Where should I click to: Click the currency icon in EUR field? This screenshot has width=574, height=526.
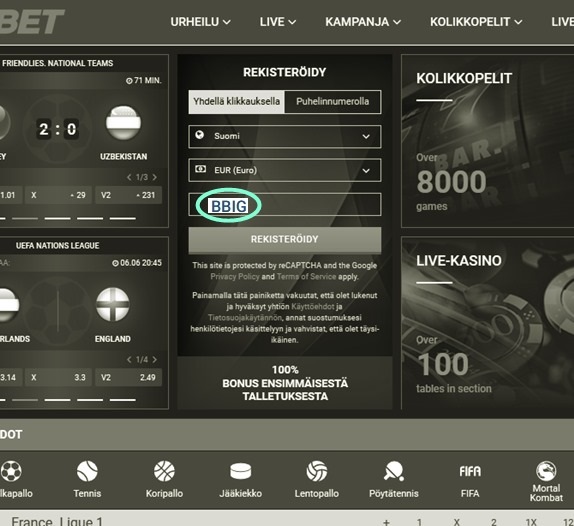[200, 169]
